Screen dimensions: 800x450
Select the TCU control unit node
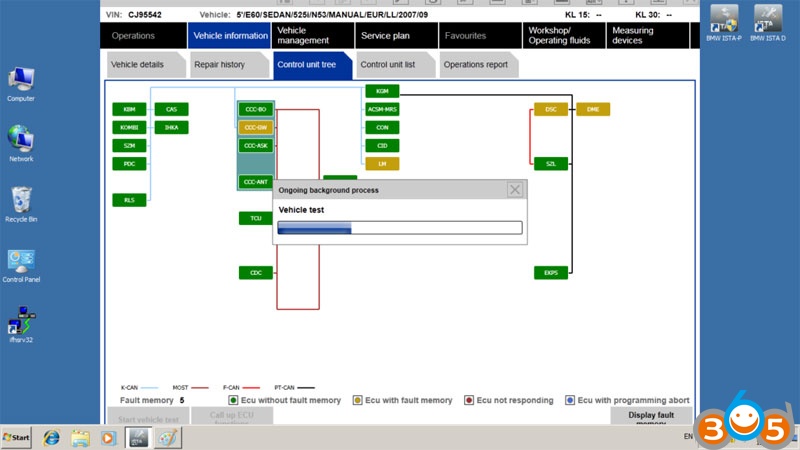[256, 218]
